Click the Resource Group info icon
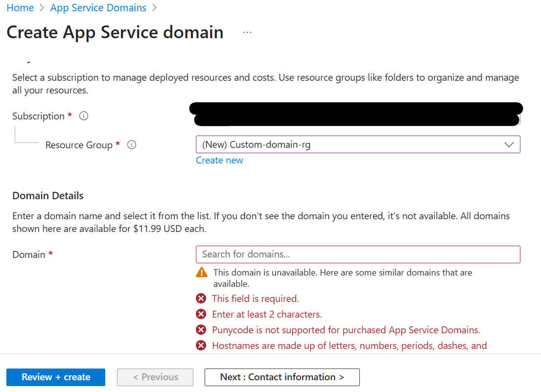 [131, 145]
